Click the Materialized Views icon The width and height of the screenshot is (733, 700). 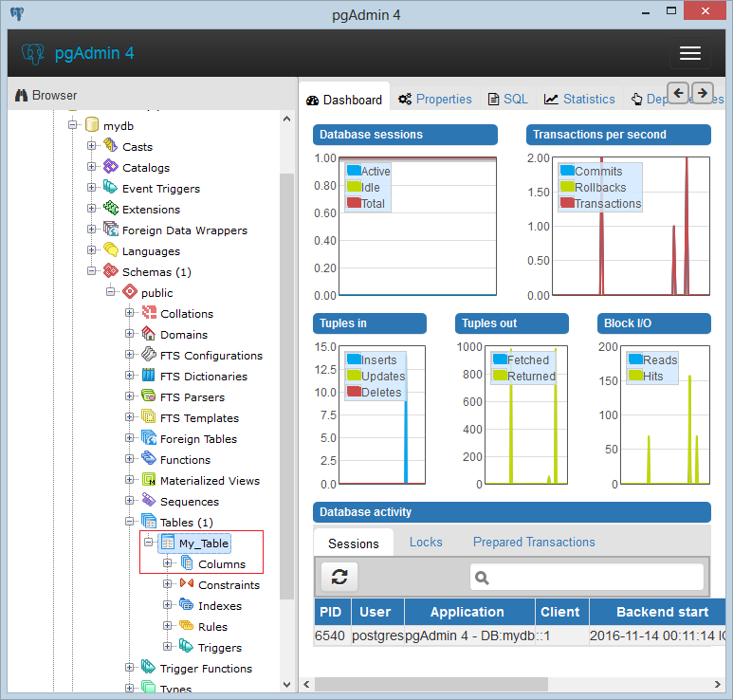(x=149, y=480)
